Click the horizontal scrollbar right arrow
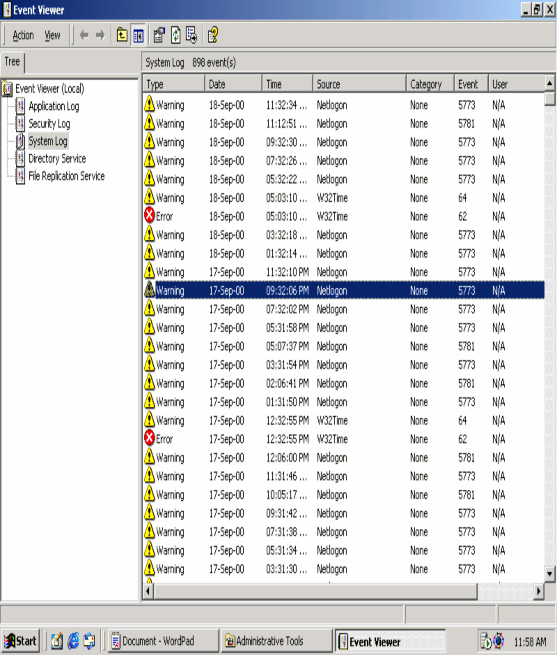The height and width of the screenshot is (655, 557). pyautogui.click(x=539, y=592)
